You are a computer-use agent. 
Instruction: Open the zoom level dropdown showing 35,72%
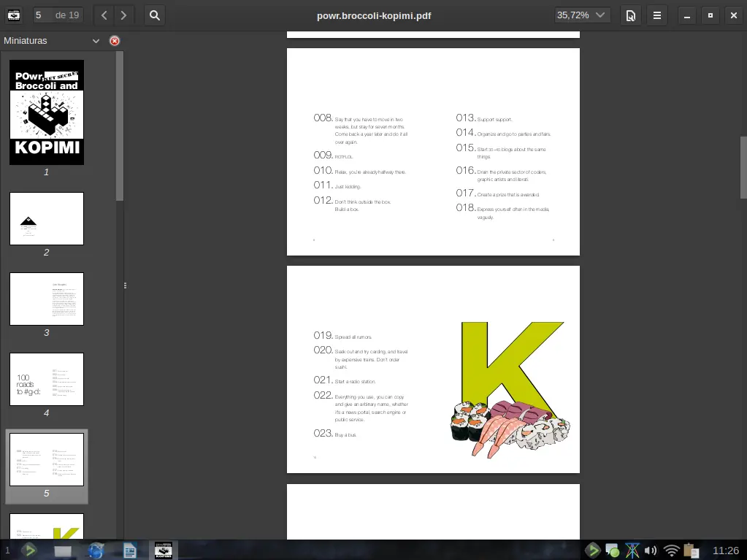click(582, 15)
